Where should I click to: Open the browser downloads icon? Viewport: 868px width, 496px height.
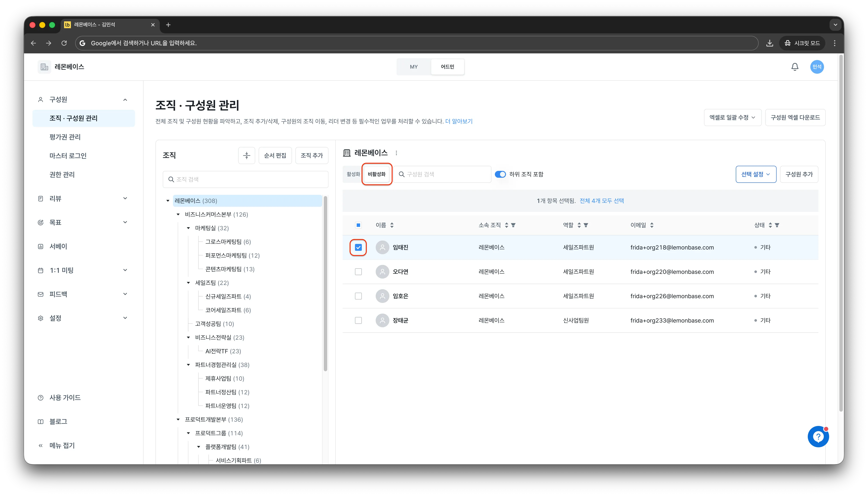(x=769, y=43)
